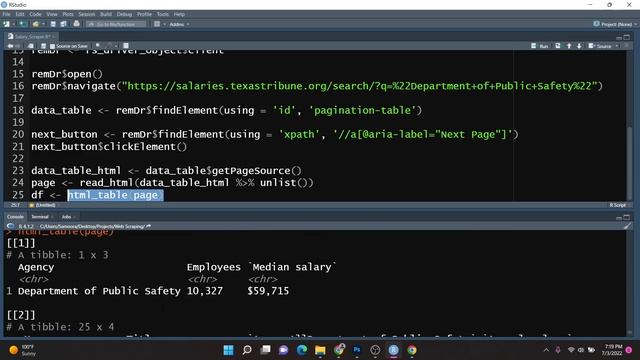Open File Explorer from taskbar

[x=320, y=350]
